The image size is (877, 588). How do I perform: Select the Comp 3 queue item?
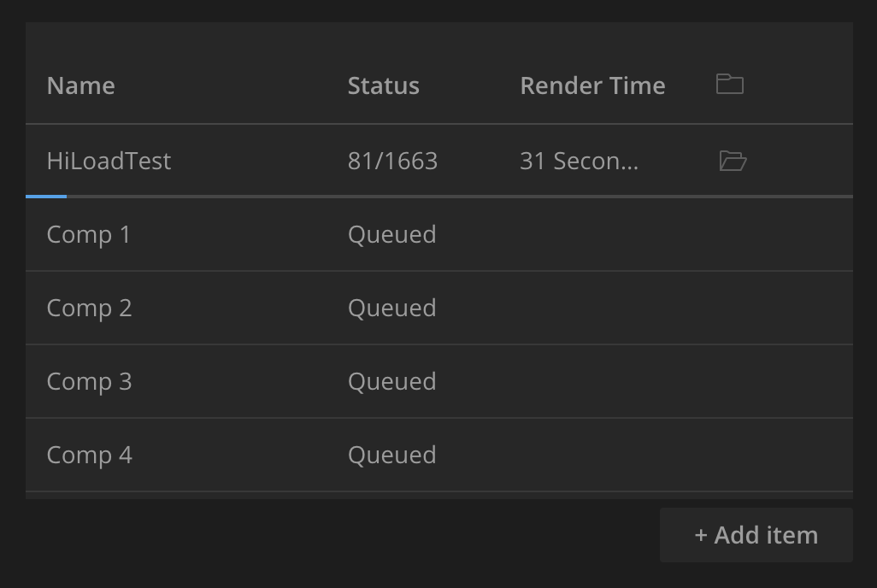(439, 381)
